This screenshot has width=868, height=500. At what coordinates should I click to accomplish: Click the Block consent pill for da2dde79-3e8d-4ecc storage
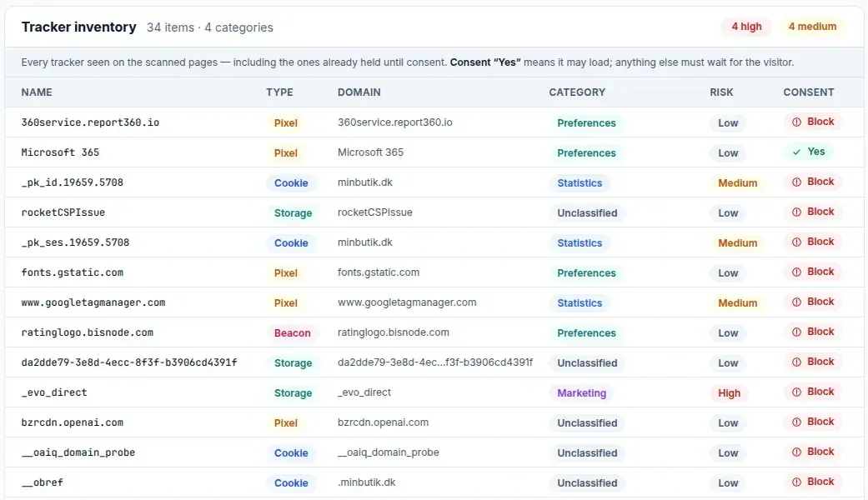813,362
